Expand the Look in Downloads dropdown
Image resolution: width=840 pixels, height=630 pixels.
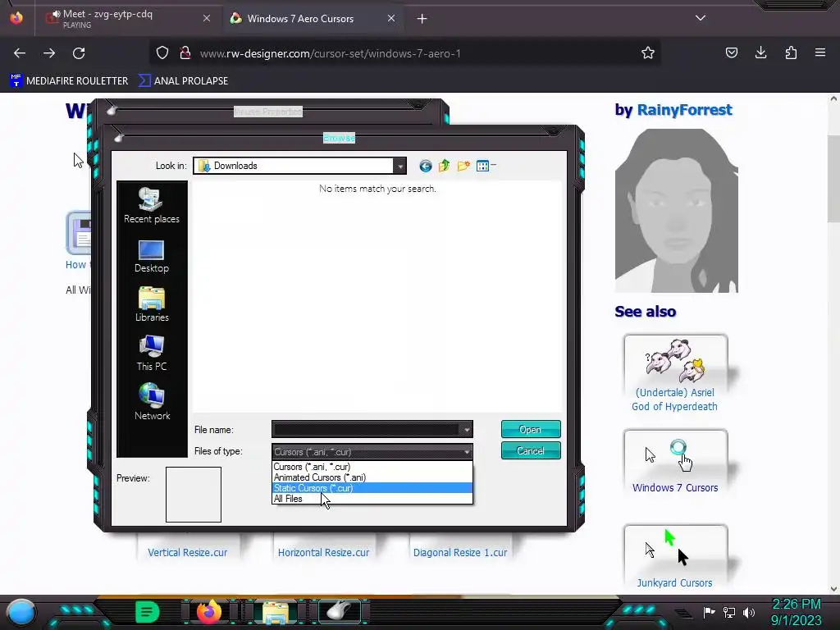399,166
